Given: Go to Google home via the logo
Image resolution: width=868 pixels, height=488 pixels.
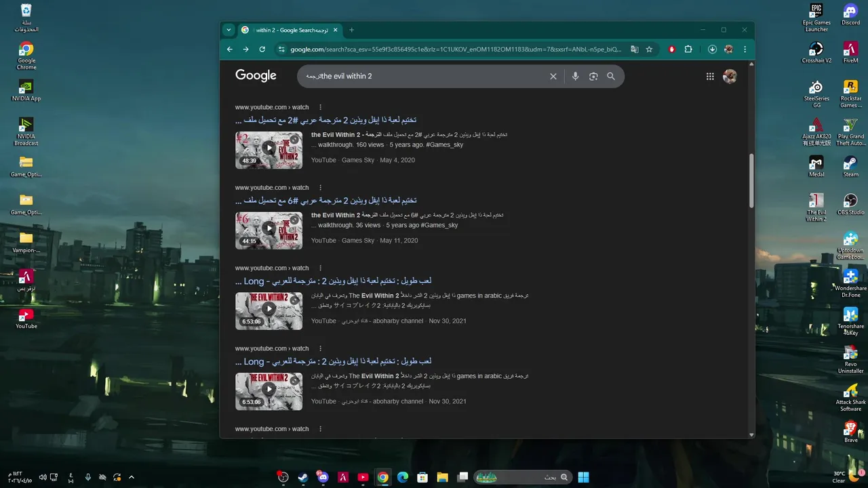Looking at the screenshot, I should pyautogui.click(x=256, y=76).
